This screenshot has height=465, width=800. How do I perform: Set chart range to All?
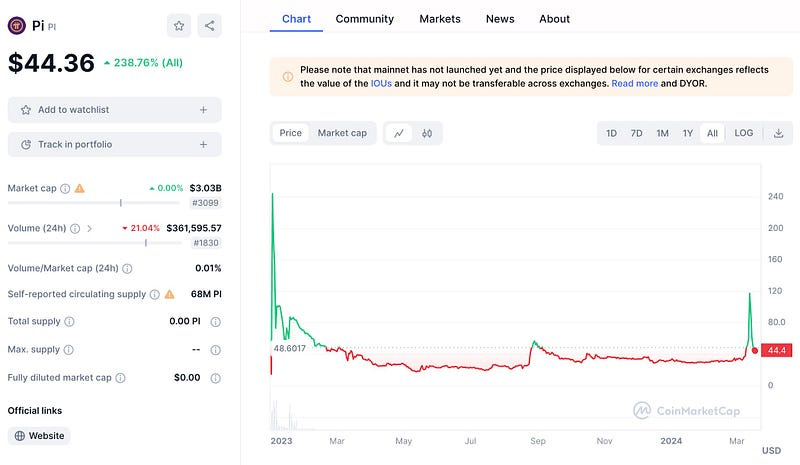712,133
